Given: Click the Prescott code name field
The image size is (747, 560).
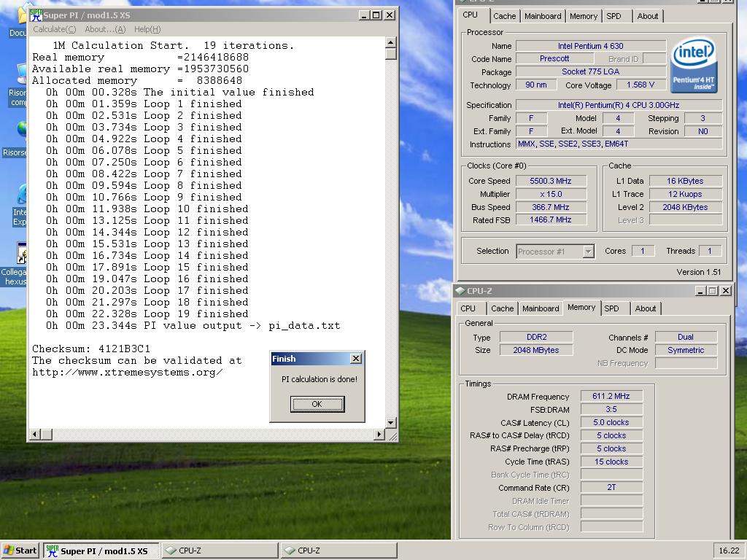Looking at the screenshot, I should pyautogui.click(x=554, y=58).
